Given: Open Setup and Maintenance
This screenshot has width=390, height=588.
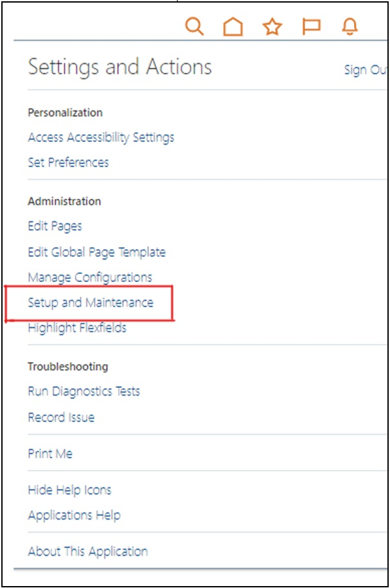Looking at the screenshot, I should (91, 302).
